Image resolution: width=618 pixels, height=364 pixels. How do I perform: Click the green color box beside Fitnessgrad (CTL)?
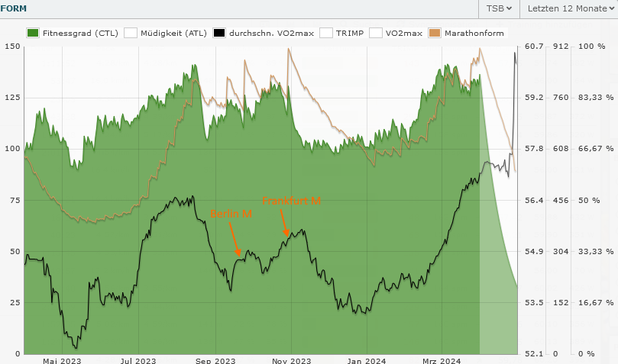pos(33,34)
